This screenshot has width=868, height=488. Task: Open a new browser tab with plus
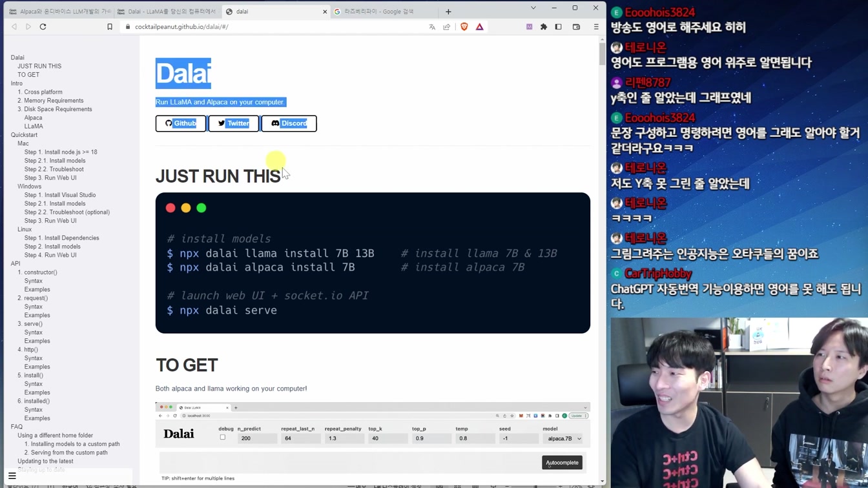[448, 12]
